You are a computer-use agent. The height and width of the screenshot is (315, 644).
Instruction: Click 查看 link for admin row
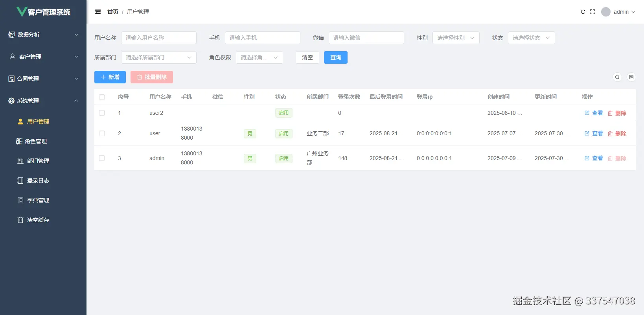pyautogui.click(x=598, y=158)
